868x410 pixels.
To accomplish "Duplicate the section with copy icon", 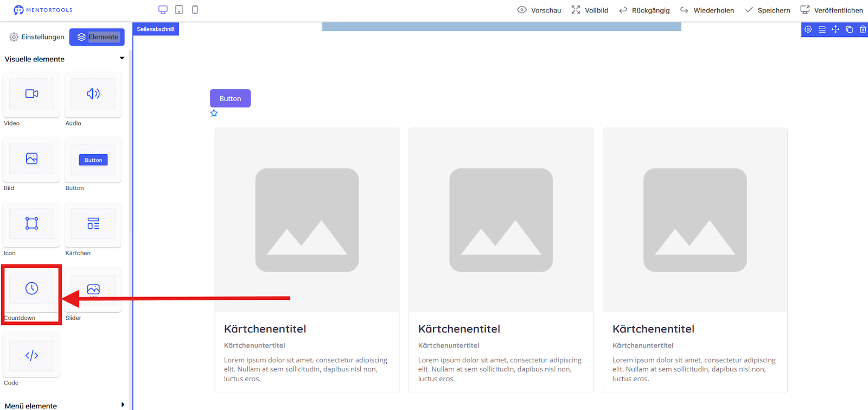I will point(850,29).
